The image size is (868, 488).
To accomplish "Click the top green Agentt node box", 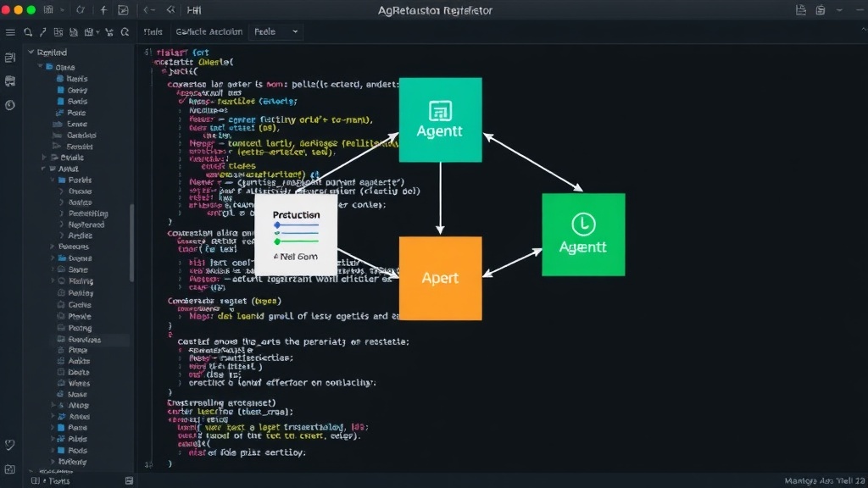I will [x=440, y=120].
